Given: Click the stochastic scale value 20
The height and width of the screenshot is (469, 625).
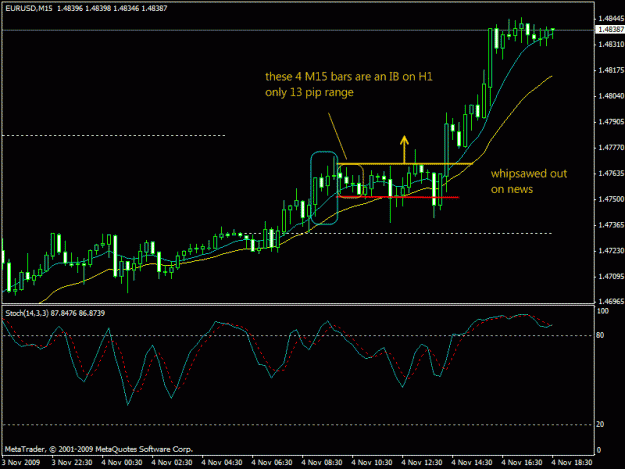Looking at the screenshot, I should pos(601,424).
